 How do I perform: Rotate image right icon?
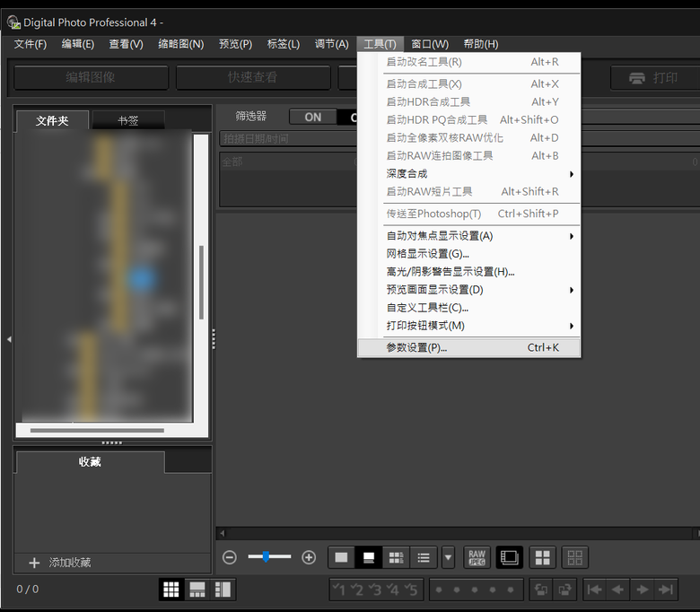pyautogui.click(x=564, y=590)
